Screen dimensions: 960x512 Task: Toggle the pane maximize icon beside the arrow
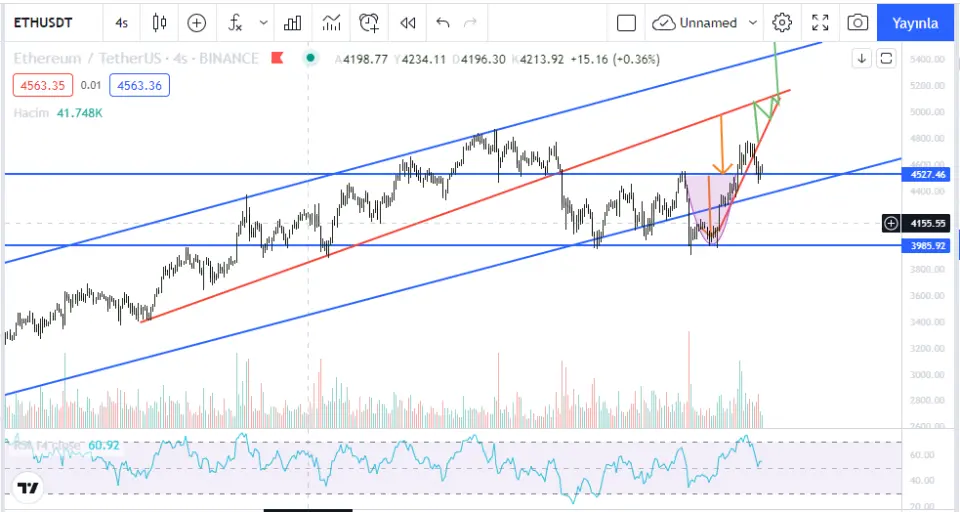click(x=886, y=59)
